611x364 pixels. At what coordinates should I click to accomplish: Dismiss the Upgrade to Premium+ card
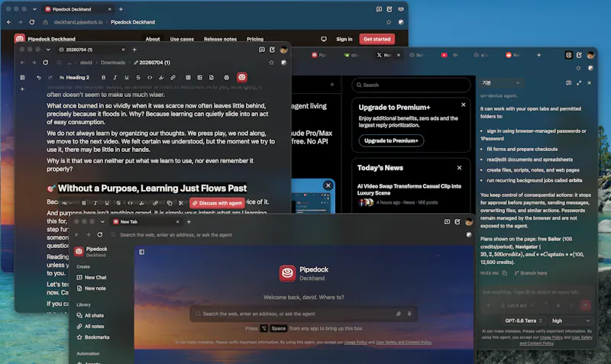pos(464,105)
